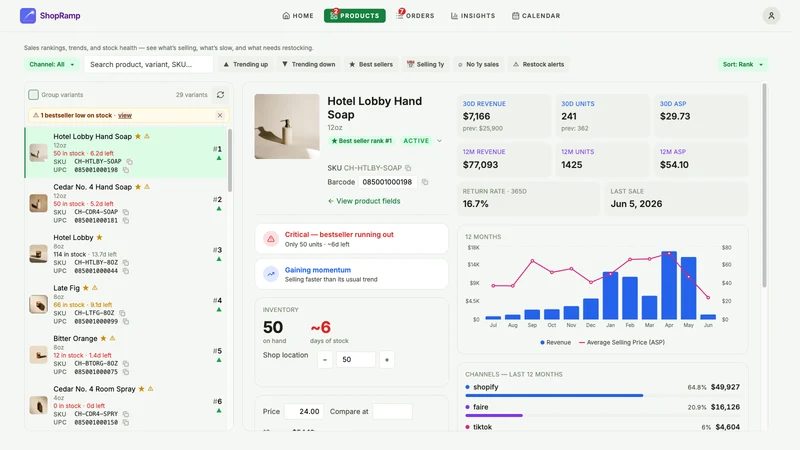Click warning icon beside Bitter Orange

tap(112, 338)
